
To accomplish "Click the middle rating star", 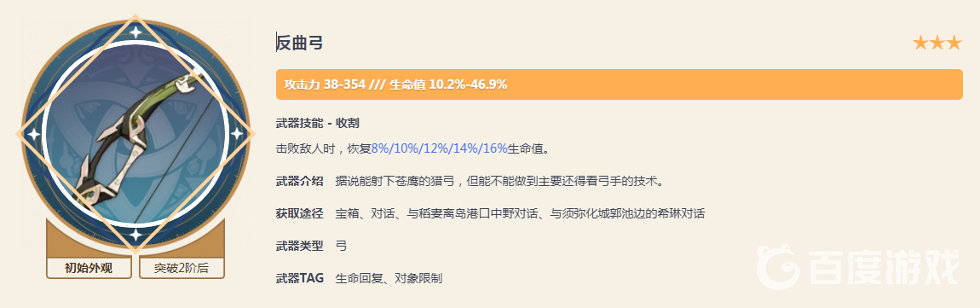I will (937, 44).
